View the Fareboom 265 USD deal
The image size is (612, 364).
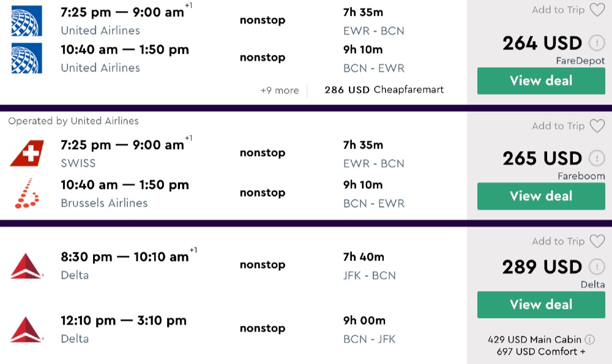tap(541, 196)
